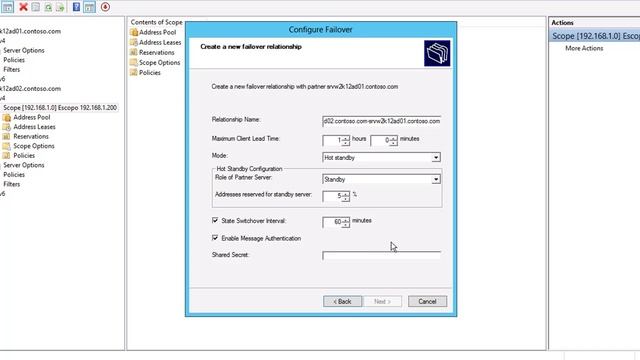Open properties via the toolbar icon
This screenshot has width=640, height=360.
coord(36,7)
